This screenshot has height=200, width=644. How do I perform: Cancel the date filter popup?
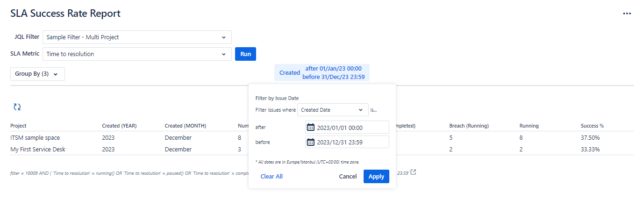pyautogui.click(x=348, y=177)
